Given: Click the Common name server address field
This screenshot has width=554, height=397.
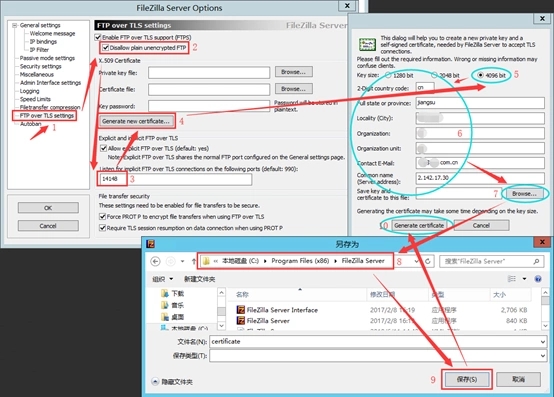Looking at the screenshot, I should pos(480,178).
